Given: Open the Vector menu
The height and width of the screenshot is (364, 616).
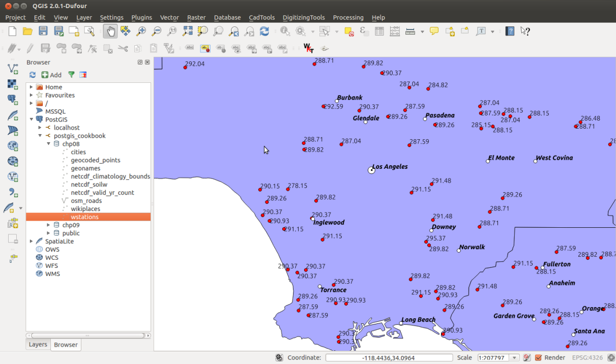Looking at the screenshot, I should coord(169,17).
